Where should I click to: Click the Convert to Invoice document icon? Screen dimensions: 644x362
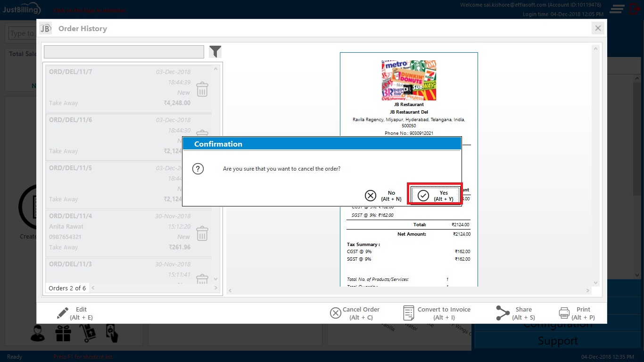click(x=409, y=313)
